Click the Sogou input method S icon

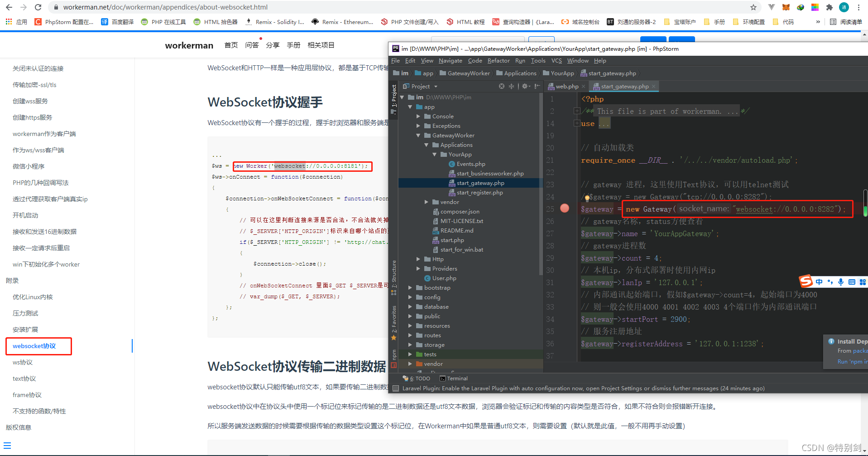(x=806, y=281)
